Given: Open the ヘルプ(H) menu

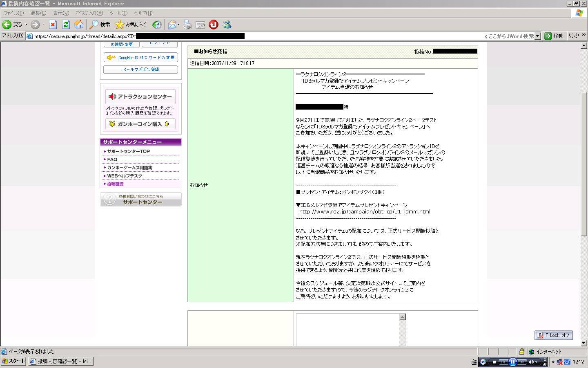Looking at the screenshot, I should (x=143, y=13).
